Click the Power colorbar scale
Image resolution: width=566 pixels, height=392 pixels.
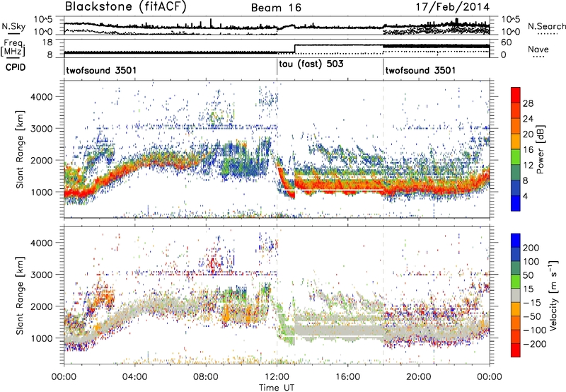point(516,149)
